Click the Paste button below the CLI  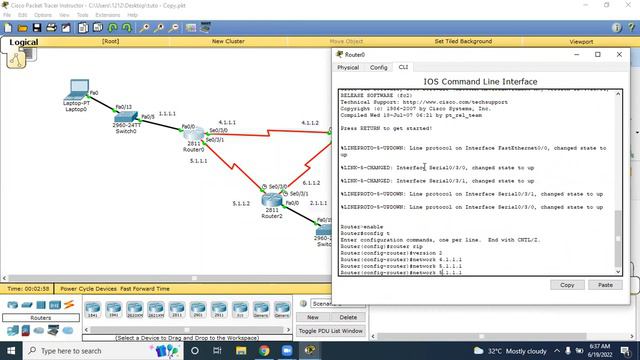[605, 285]
